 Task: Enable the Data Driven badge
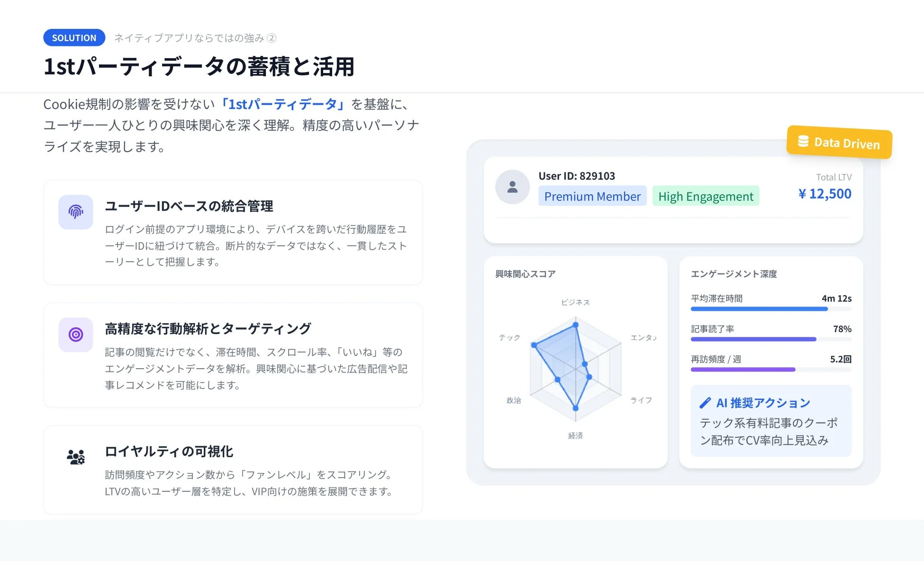point(839,143)
